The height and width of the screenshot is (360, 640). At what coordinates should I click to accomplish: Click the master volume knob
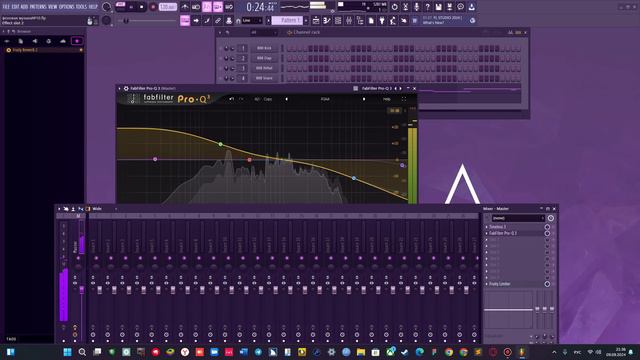point(107,7)
